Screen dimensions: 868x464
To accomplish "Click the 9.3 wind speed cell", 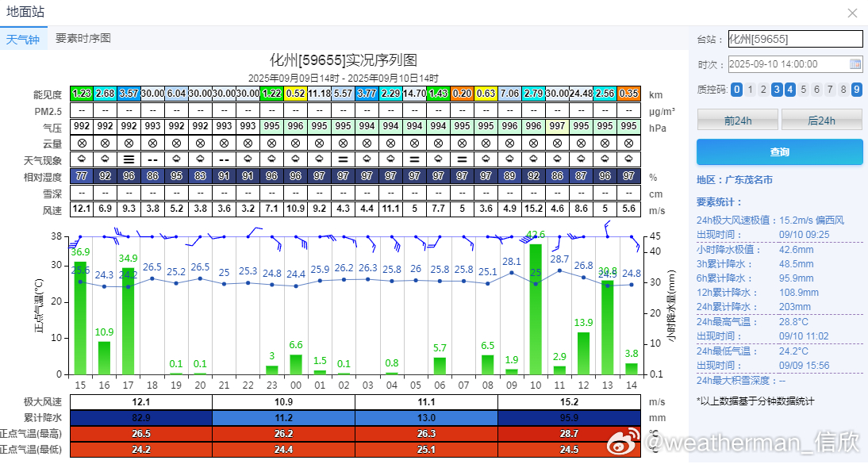I will click(x=129, y=209).
